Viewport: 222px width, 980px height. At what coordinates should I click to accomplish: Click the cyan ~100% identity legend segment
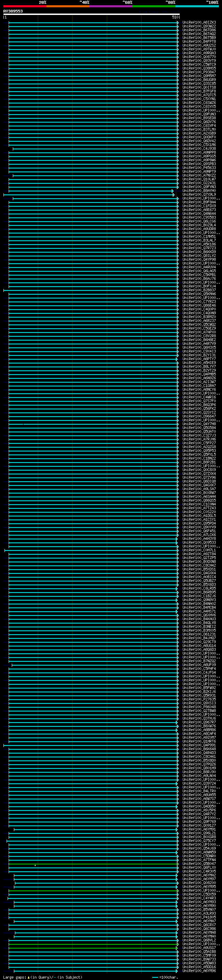197,6
